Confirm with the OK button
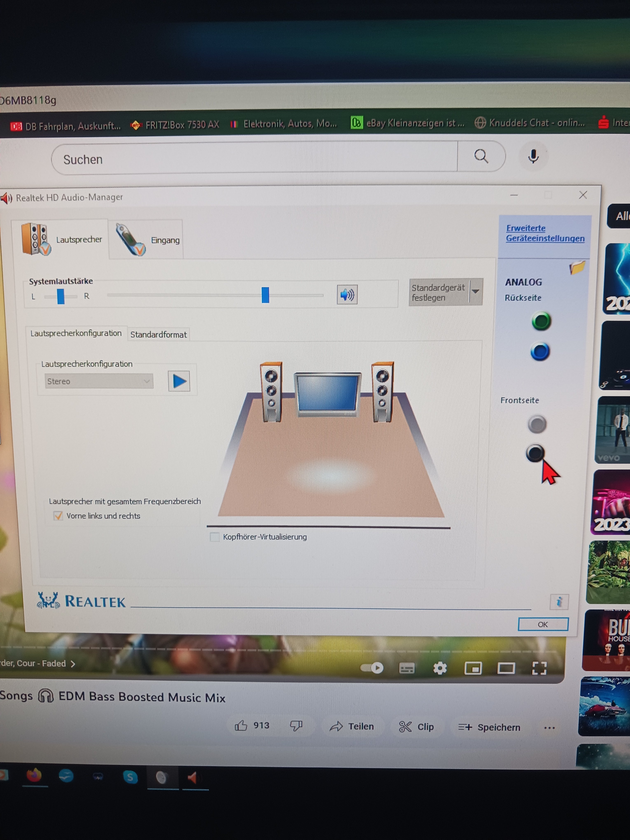This screenshot has width=630, height=840. [x=543, y=624]
